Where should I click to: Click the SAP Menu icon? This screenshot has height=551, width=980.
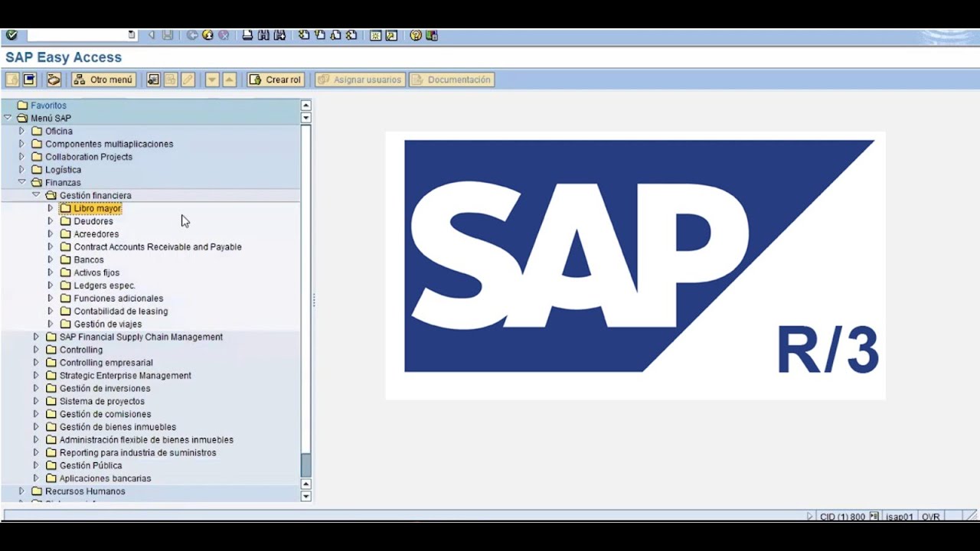click(x=29, y=80)
